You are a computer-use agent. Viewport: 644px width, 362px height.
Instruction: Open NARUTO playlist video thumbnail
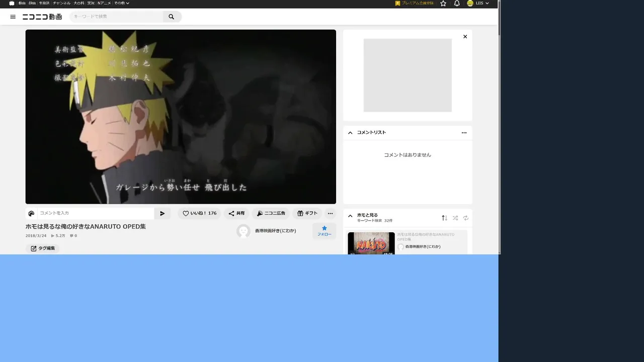[x=371, y=244]
